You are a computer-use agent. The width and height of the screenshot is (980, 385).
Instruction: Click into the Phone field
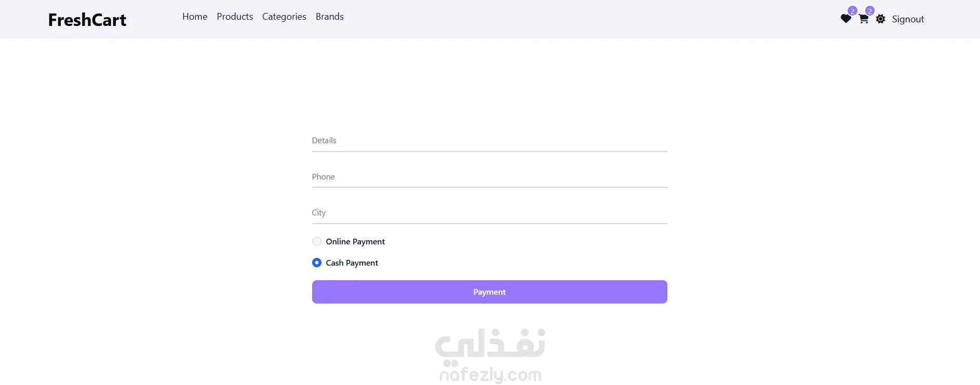coord(489,177)
